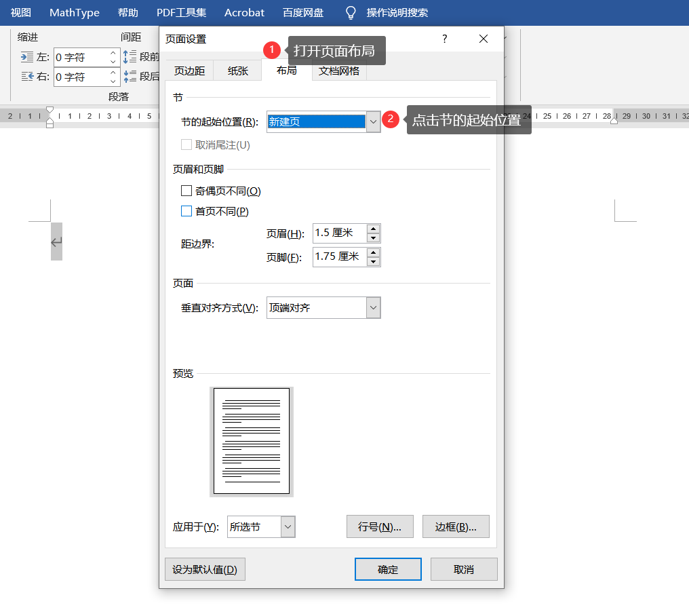This screenshot has width=689, height=616.
Task: Click the first-line indent marker on ruler
Action: [x=50, y=110]
